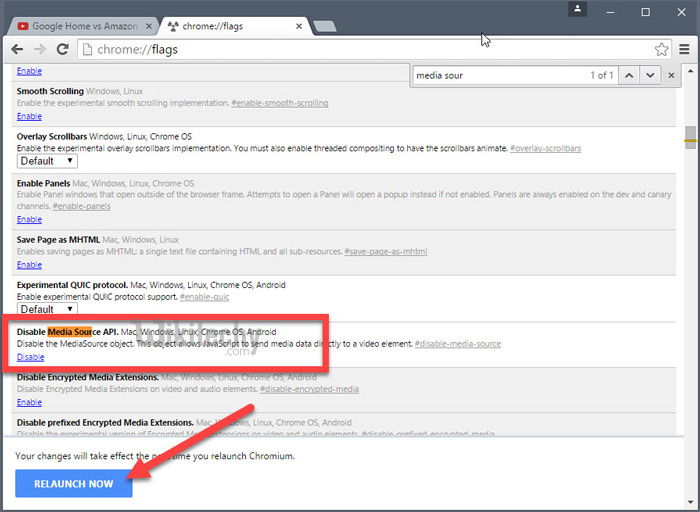Expand Experimental QUIC protocol Default dropdown
700x512 pixels.
(x=47, y=310)
